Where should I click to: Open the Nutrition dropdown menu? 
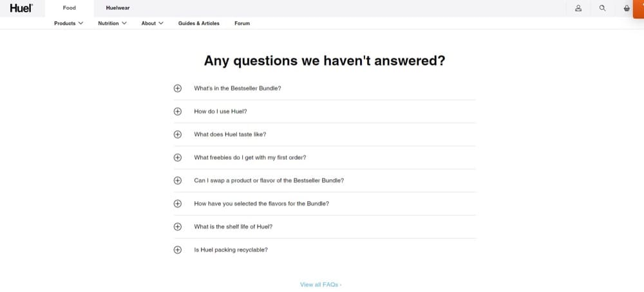pos(112,23)
